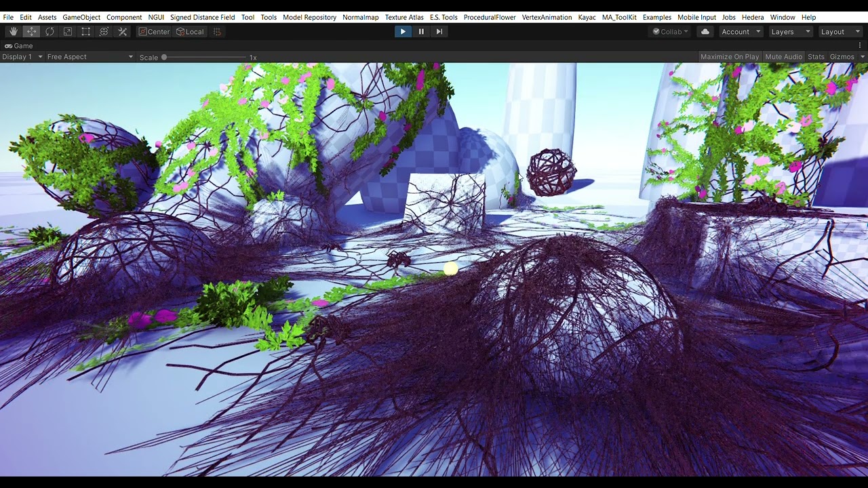Open the Texture Atlas menu

click(x=404, y=17)
